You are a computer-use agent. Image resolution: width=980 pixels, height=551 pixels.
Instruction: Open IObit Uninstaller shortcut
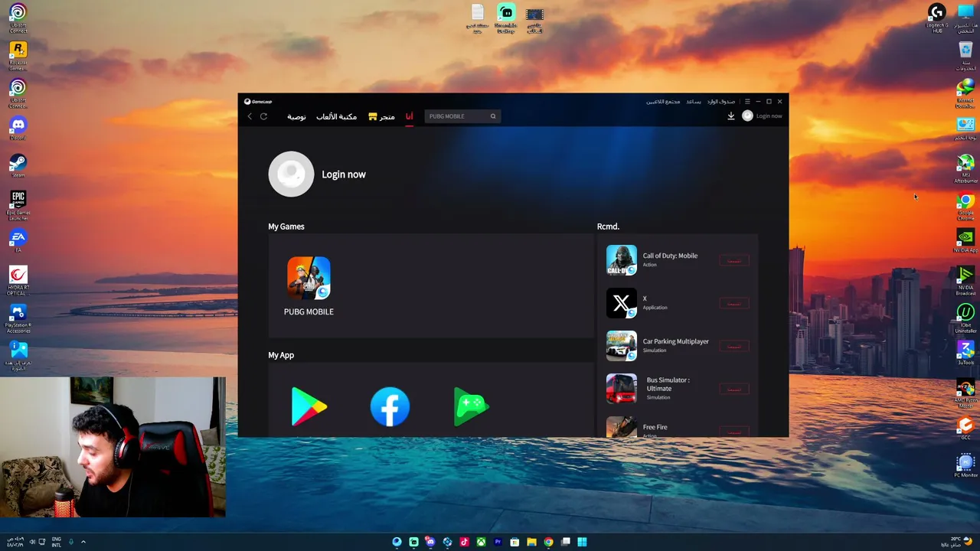(965, 318)
